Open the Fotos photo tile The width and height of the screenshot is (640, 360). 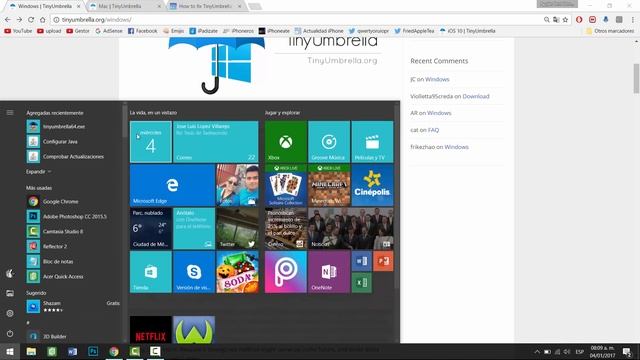[237, 185]
